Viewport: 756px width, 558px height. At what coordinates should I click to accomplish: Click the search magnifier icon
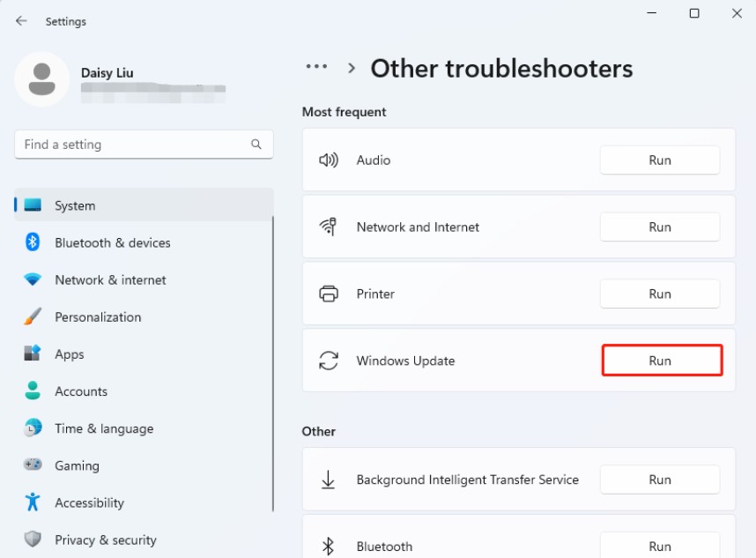pyautogui.click(x=256, y=145)
